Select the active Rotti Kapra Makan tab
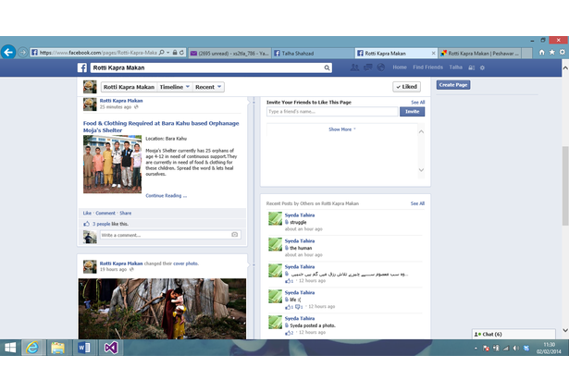The image size is (569, 392). point(396,54)
